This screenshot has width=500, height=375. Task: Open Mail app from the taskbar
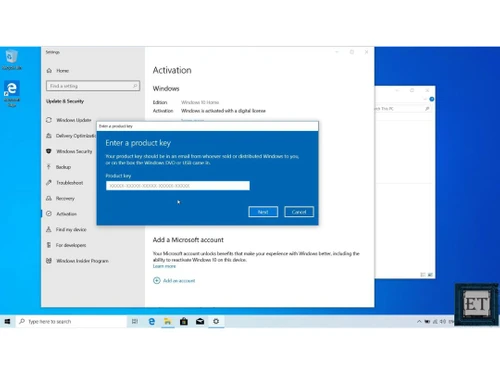click(200, 321)
